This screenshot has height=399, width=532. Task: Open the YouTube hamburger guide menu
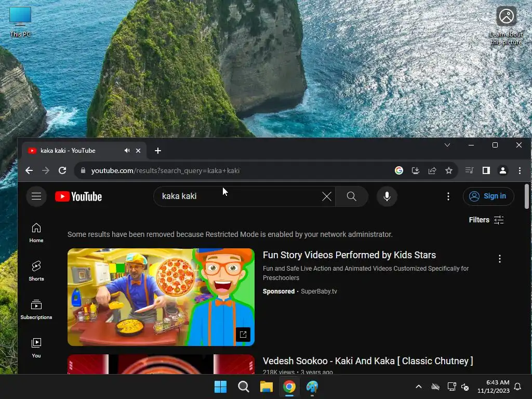tap(36, 196)
